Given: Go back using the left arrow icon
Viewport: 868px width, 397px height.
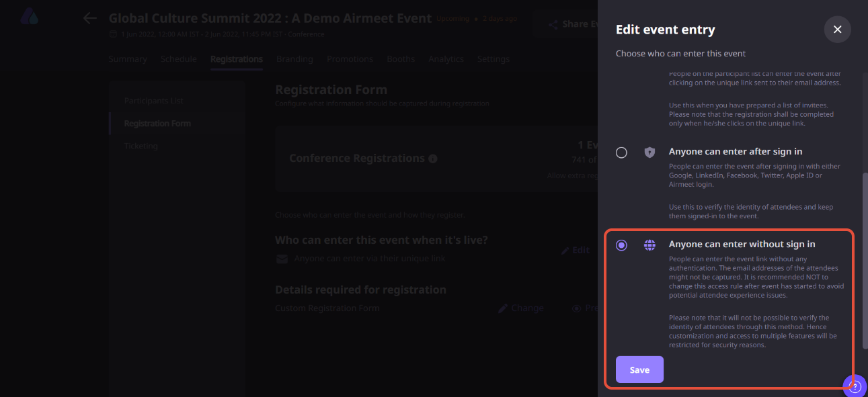Looking at the screenshot, I should (90, 18).
